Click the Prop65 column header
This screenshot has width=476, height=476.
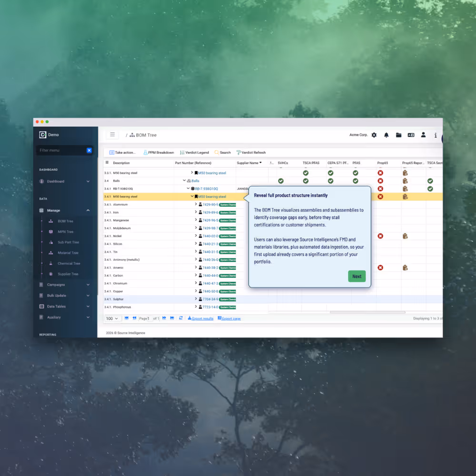[383, 163]
